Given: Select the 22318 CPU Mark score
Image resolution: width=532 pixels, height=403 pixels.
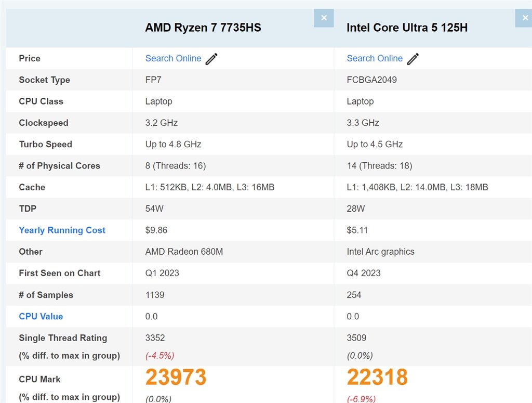Looking at the screenshot, I should 377,378.
